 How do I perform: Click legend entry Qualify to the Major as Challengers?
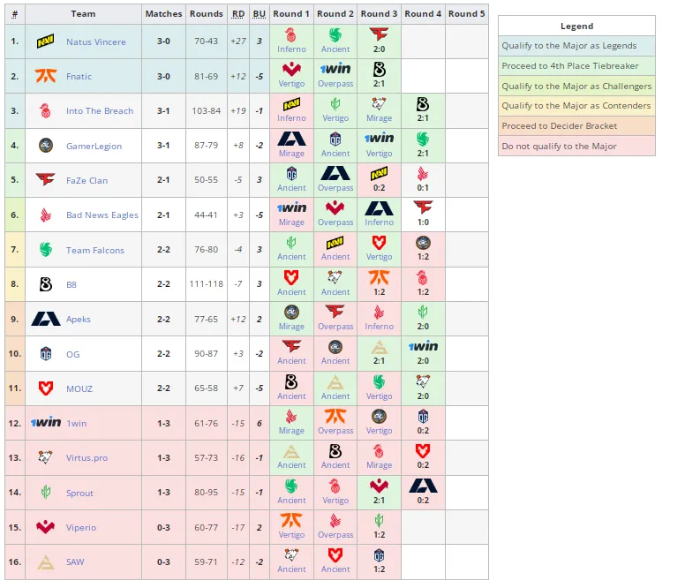tap(576, 86)
